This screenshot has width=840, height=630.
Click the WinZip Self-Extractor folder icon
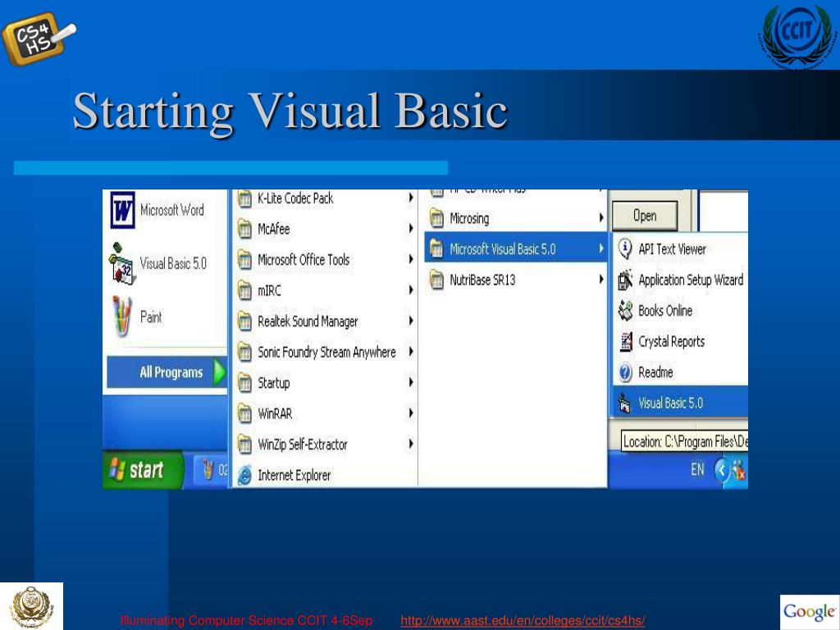coord(244,444)
